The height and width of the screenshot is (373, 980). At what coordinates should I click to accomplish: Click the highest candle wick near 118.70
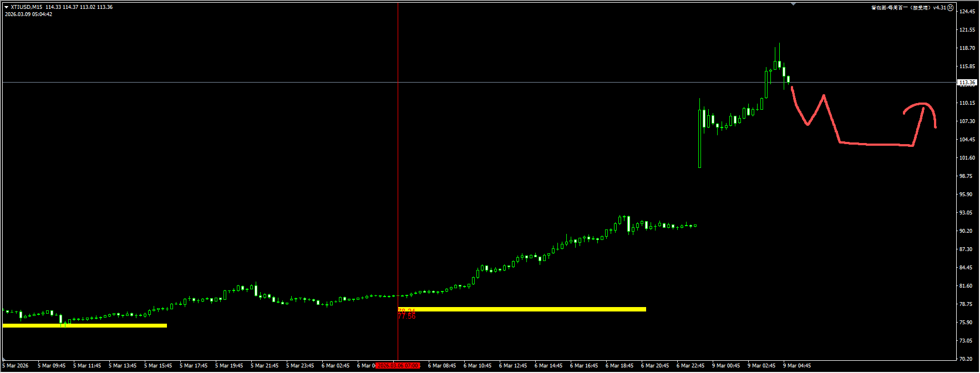(779, 50)
